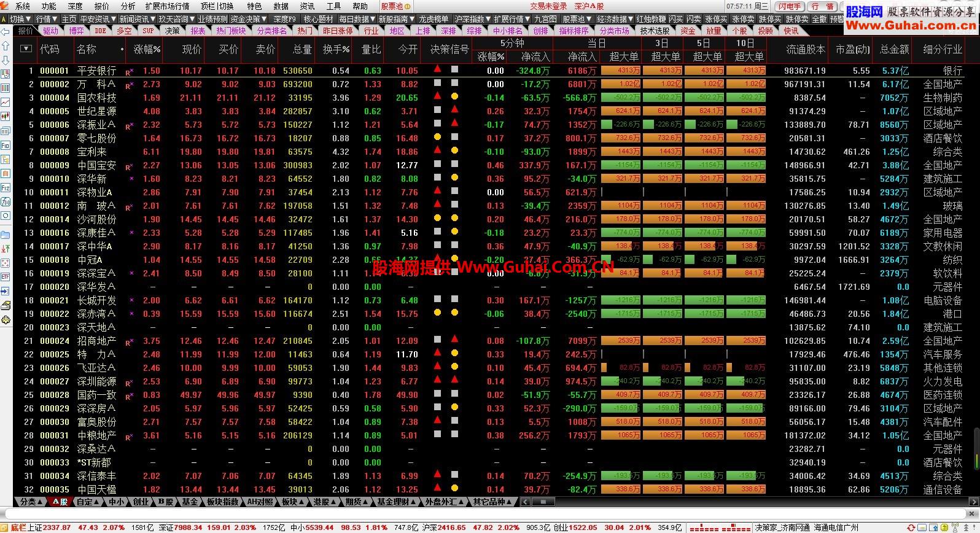
Task: Click the 总金额 column header
Action: coord(893,49)
